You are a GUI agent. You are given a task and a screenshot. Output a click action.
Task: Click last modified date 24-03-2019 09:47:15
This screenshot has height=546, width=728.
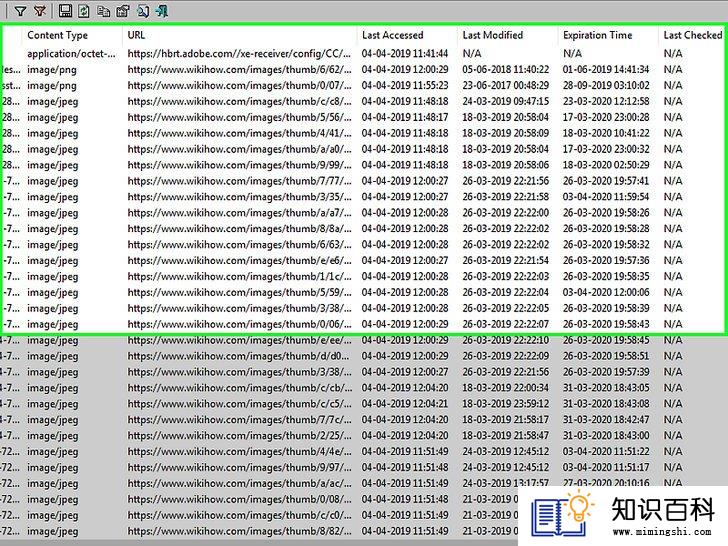pyautogui.click(x=506, y=101)
